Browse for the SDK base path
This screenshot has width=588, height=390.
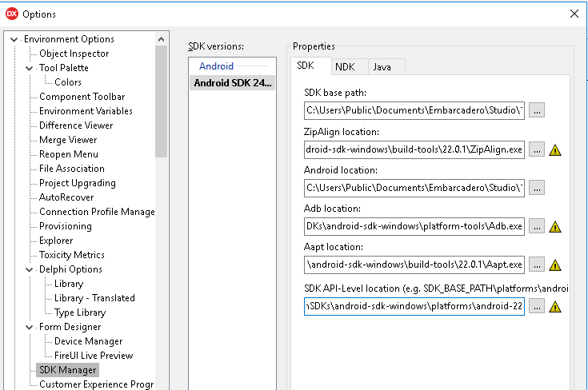[x=537, y=111]
